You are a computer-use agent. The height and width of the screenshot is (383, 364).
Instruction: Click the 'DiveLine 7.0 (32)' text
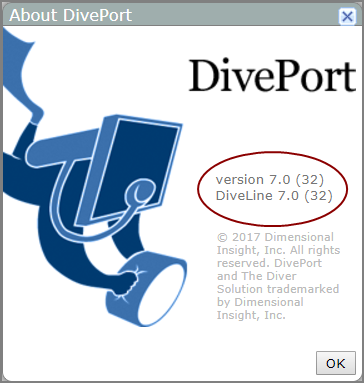click(x=274, y=195)
